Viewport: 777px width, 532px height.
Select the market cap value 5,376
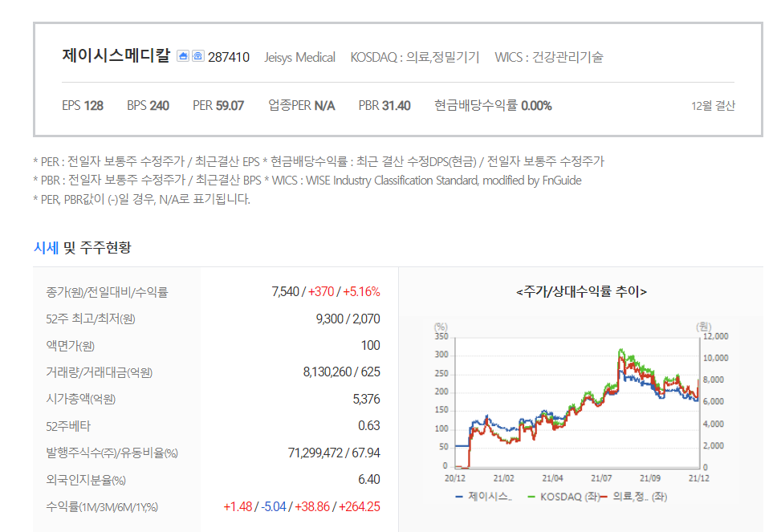tap(366, 399)
